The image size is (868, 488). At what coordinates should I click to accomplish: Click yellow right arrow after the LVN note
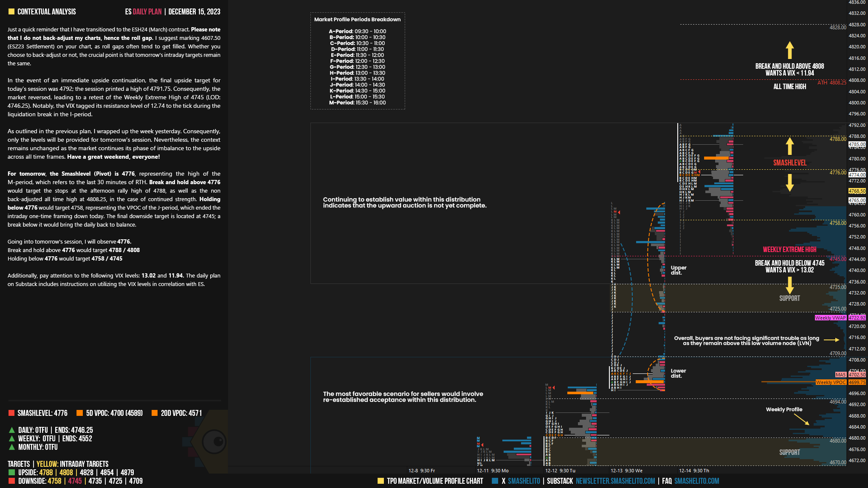831,340
